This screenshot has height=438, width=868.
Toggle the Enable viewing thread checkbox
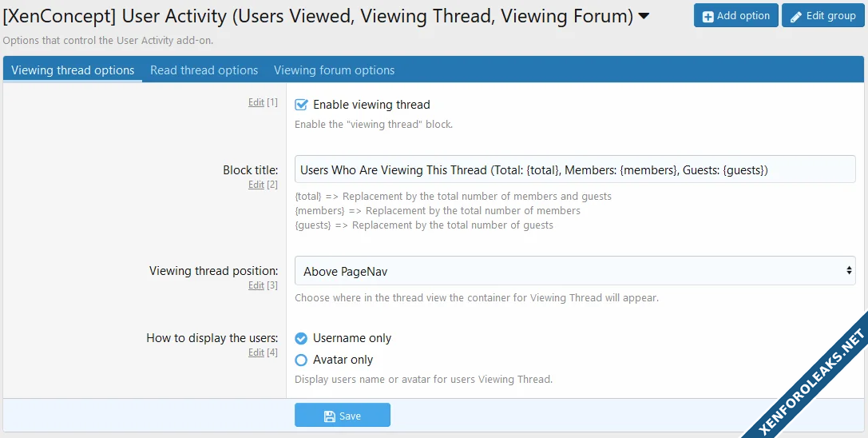(301, 105)
